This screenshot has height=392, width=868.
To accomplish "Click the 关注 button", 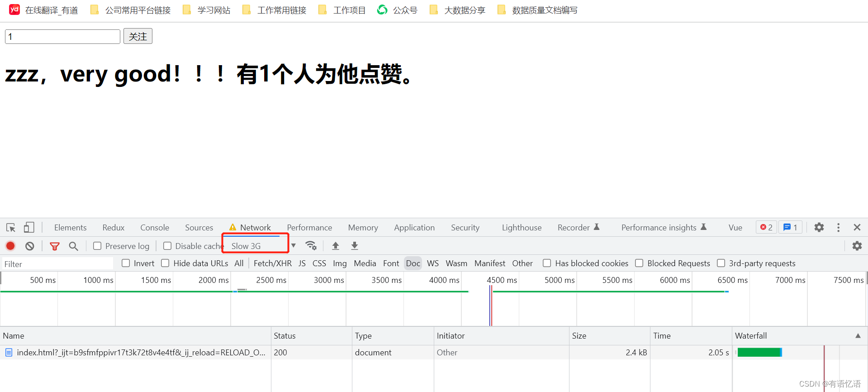I will tap(138, 36).
